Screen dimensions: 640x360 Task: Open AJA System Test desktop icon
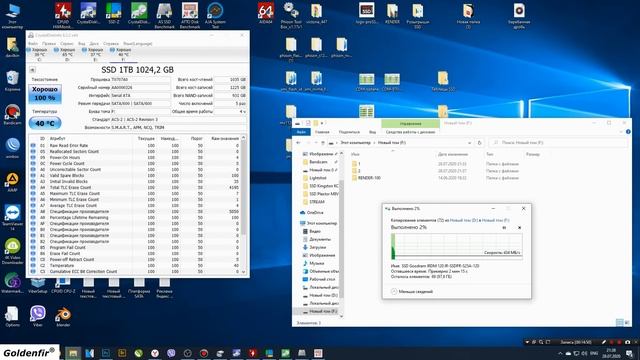pyautogui.click(x=215, y=16)
